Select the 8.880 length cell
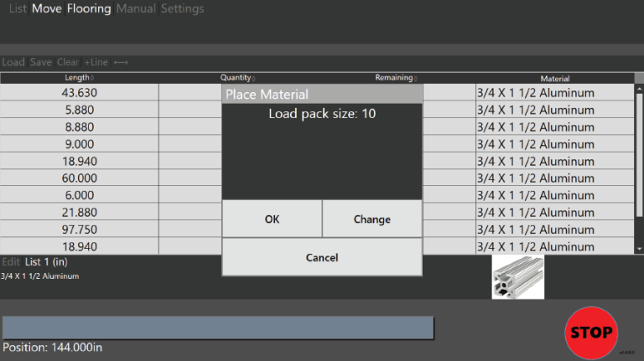 [x=80, y=127]
